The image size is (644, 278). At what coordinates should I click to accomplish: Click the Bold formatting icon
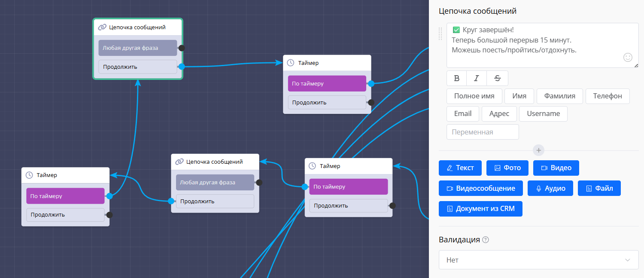point(457,78)
